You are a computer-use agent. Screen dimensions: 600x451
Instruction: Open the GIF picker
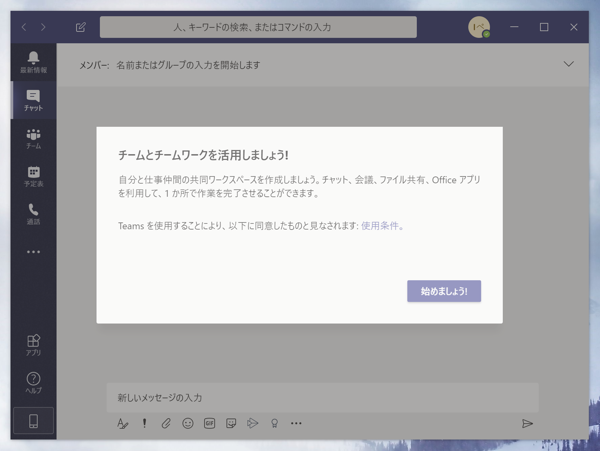pos(209,423)
